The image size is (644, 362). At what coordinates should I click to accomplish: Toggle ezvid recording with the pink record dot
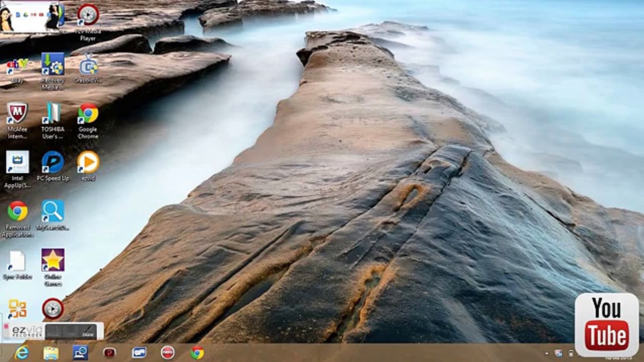click(6, 325)
